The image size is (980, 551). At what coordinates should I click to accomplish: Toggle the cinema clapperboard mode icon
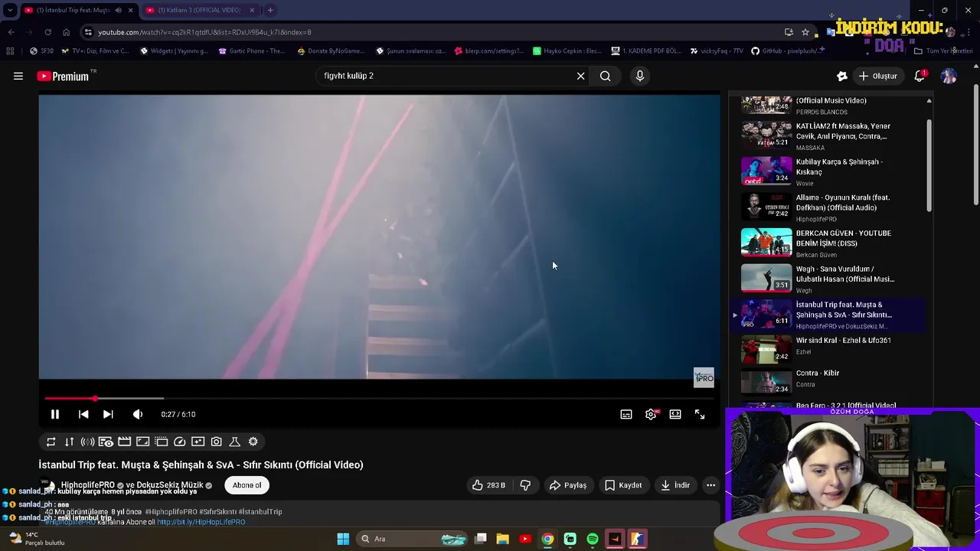[x=124, y=442]
